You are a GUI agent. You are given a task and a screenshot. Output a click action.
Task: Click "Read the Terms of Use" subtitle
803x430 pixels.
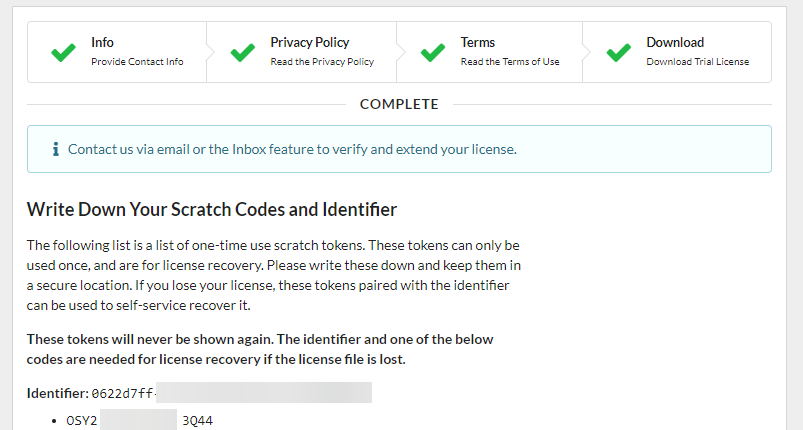509,62
